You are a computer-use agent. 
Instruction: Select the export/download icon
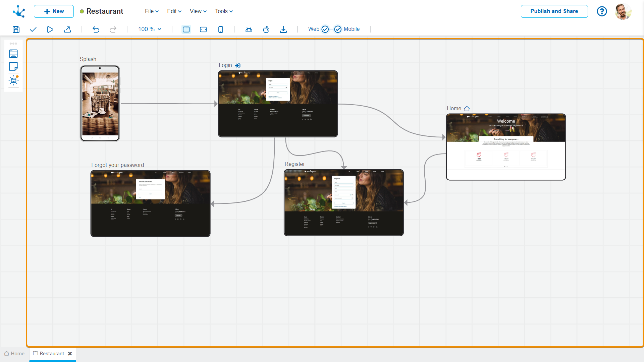(283, 29)
